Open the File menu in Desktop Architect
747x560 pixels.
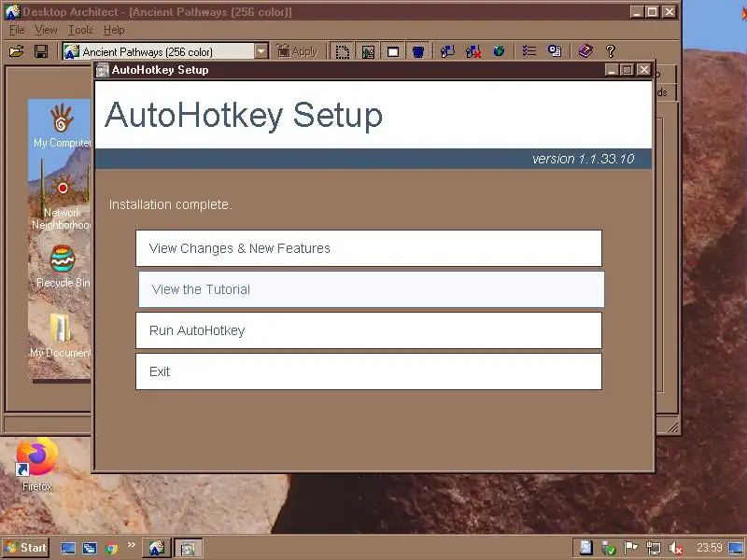pyautogui.click(x=17, y=30)
